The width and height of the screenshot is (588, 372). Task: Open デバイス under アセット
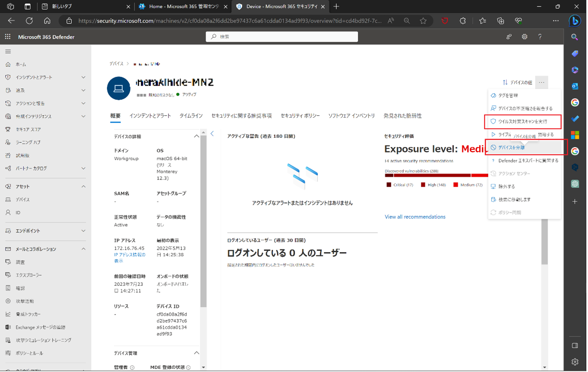[23, 200]
